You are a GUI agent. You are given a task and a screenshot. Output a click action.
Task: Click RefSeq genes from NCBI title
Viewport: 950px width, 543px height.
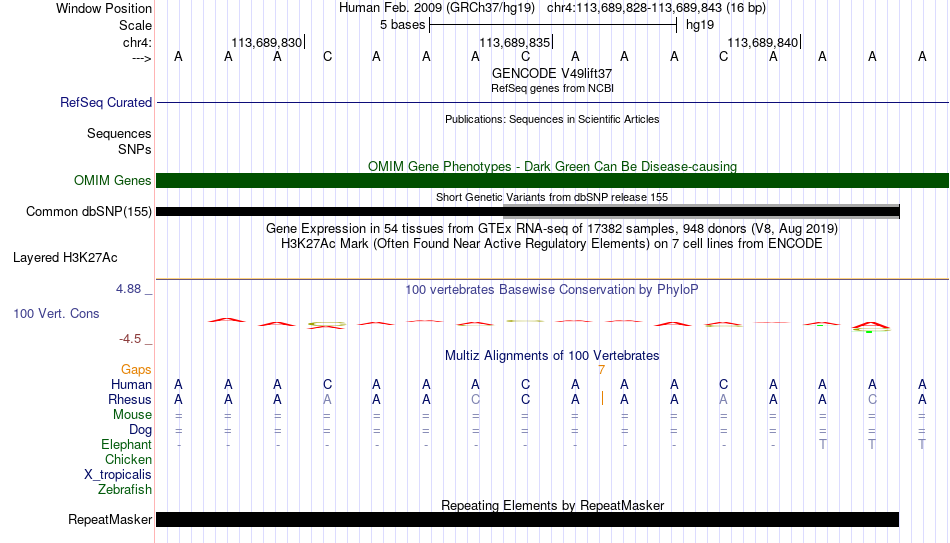(x=552, y=88)
